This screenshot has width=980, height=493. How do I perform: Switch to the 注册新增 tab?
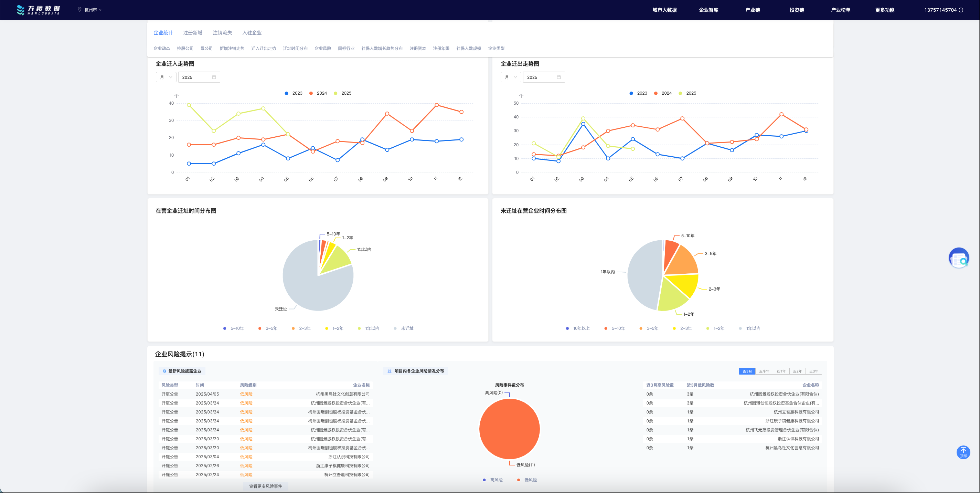[x=192, y=33]
